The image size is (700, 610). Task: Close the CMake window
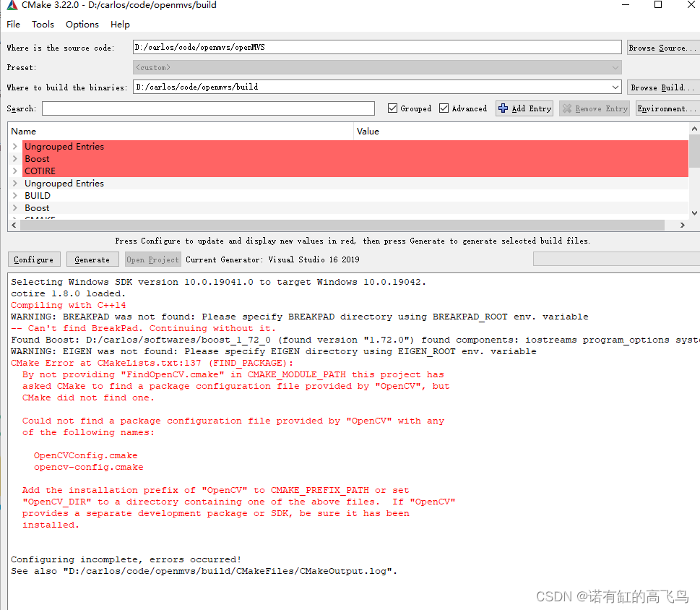691,5
